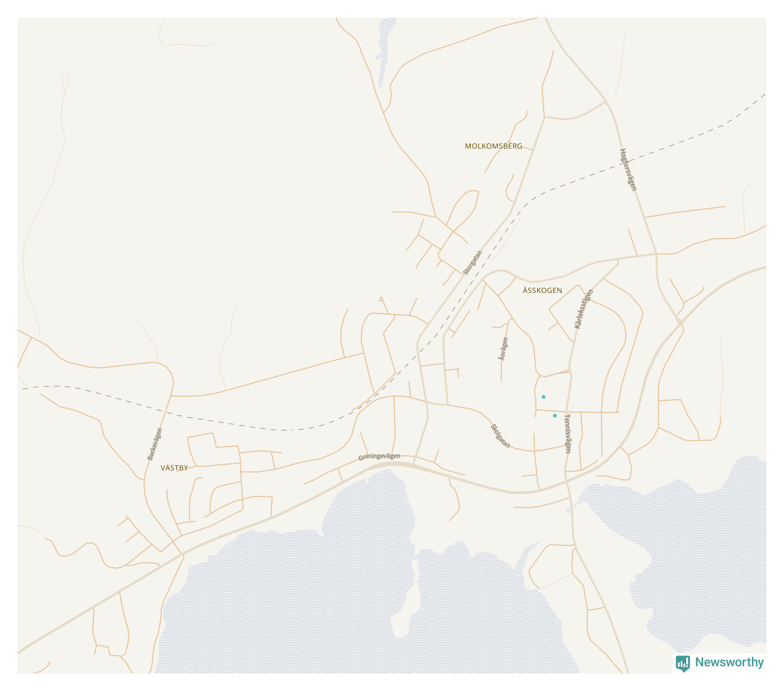The height and width of the screenshot is (691, 784).
Task: Select the Tennisvägen street label
Action: click(x=567, y=434)
